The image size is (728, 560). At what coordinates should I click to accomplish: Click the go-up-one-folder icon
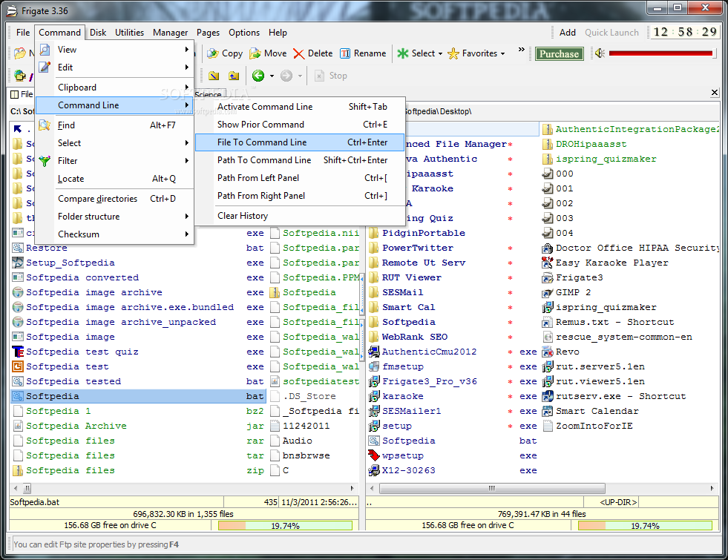pyautogui.click(x=234, y=76)
